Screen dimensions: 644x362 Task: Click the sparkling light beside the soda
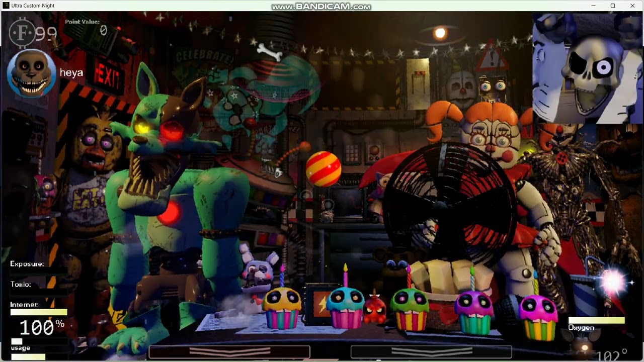tap(613, 282)
